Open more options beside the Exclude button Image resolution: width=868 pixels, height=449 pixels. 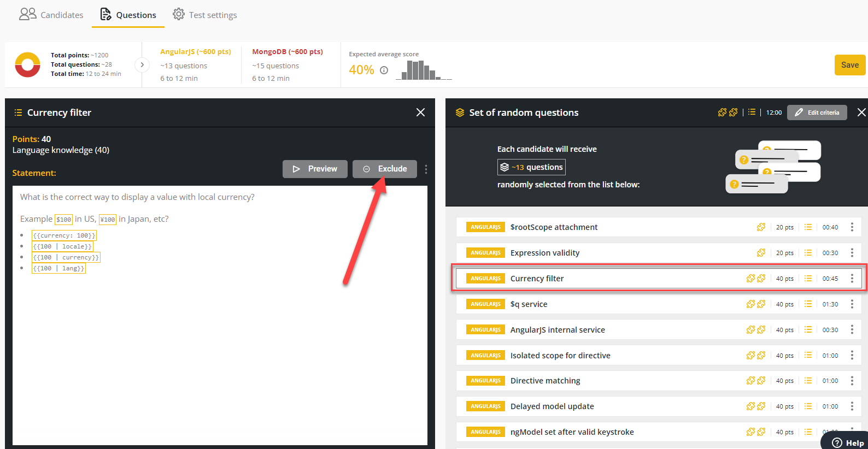click(x=426, y=169)
